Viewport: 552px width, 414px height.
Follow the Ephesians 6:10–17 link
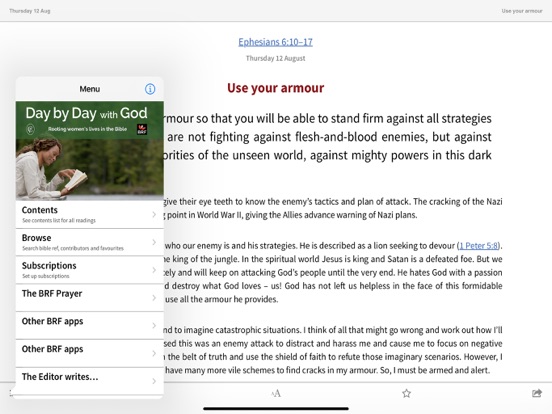[x=275, y=42]
